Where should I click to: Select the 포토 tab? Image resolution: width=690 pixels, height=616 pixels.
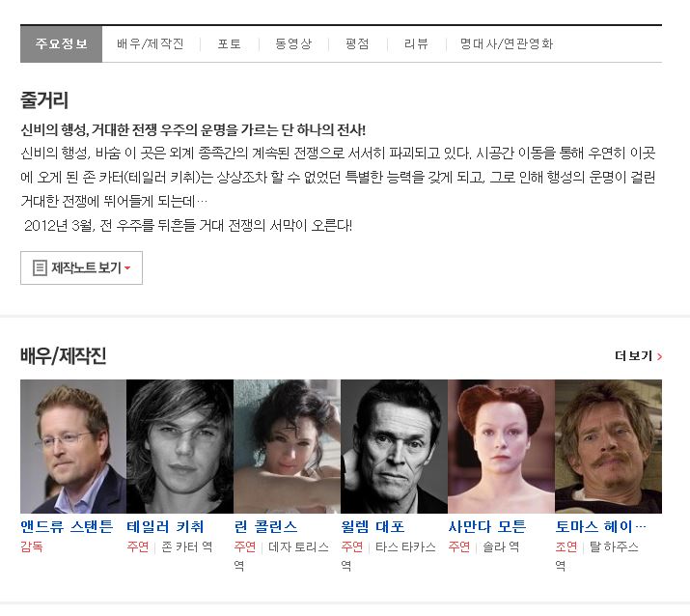tap(229, 43)
